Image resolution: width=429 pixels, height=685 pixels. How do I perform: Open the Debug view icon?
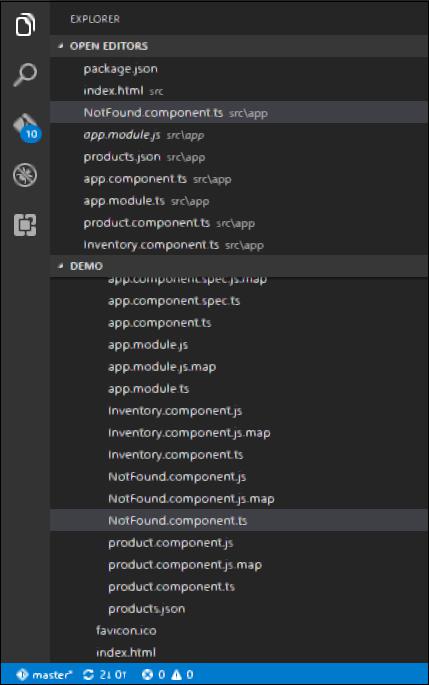click(25, 175)
